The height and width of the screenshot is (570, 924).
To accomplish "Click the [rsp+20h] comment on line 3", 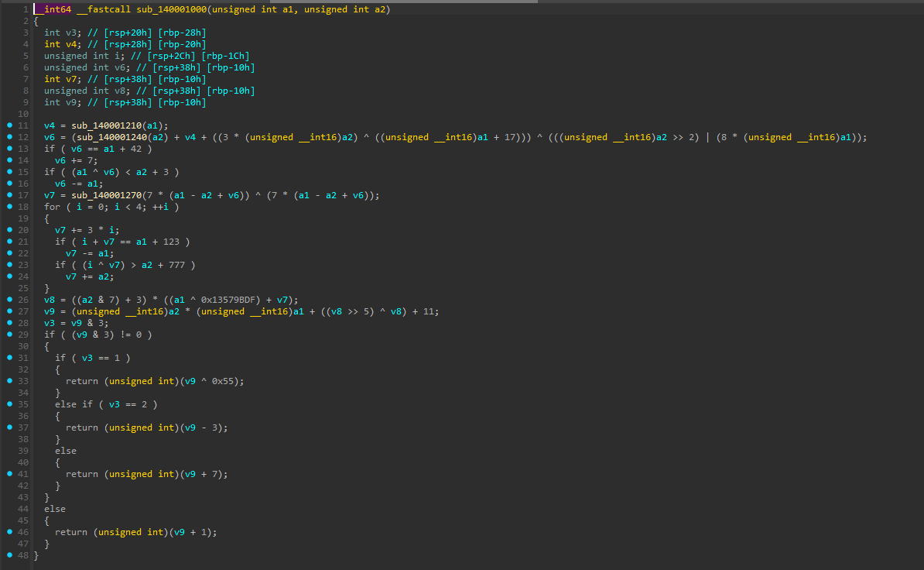I will [128, 33].
